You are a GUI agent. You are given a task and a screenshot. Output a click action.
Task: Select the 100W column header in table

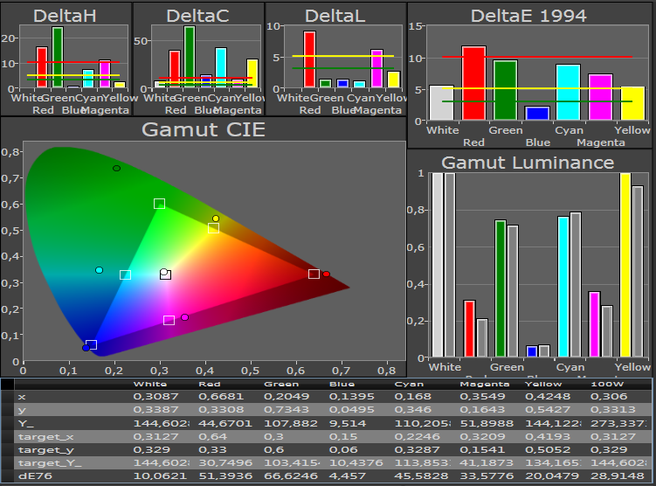(x=607, y=384)
